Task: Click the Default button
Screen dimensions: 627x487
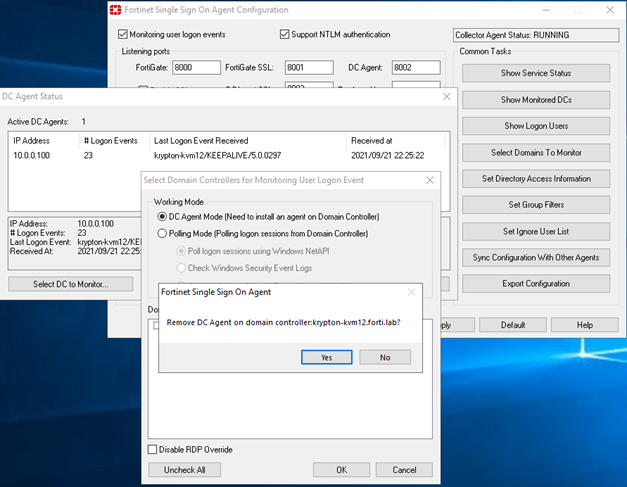Action: [513, 325]
